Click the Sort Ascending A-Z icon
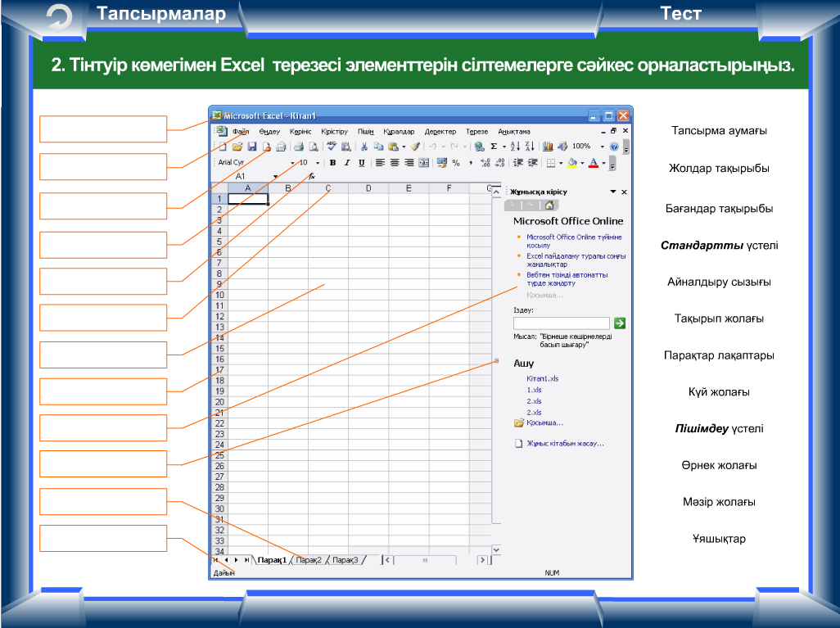840x628 pixels. pos(515,147)
